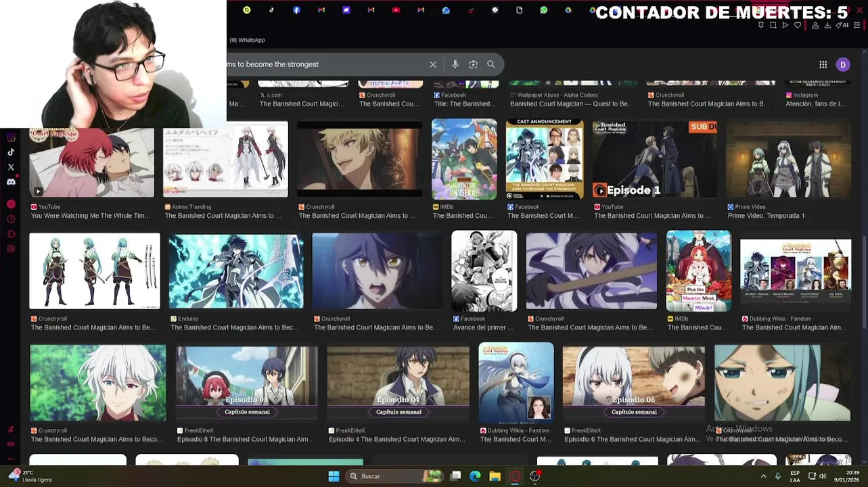Open the white-haired character Crunchyroll image
The height and width of the screenshot is (487, 868).
coord(98,383)
